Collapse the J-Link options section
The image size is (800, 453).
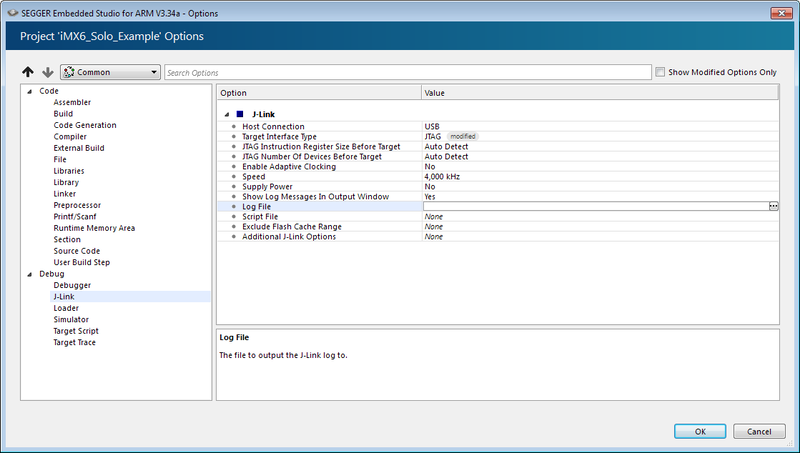coord(226,114)
